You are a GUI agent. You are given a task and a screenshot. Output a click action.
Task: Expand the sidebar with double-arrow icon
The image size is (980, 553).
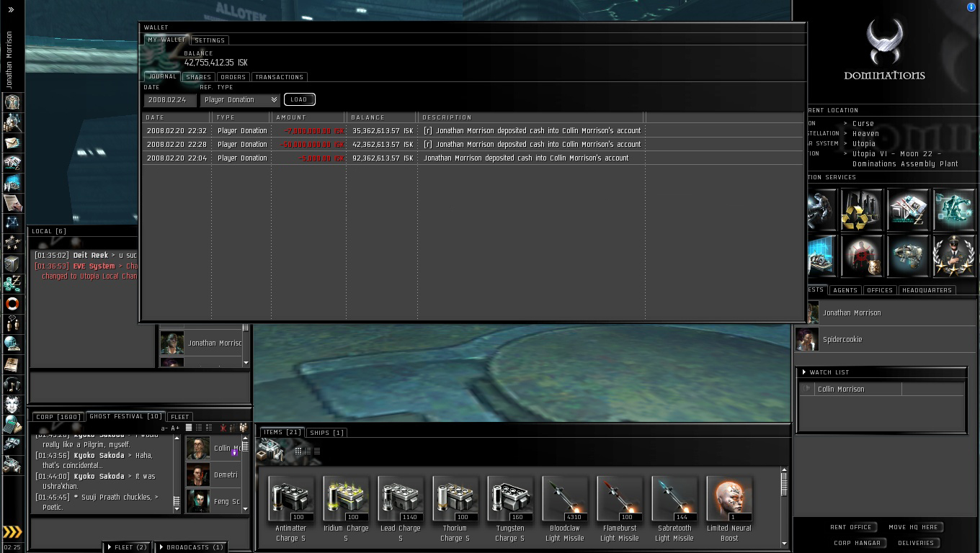(x=11, y=10)
